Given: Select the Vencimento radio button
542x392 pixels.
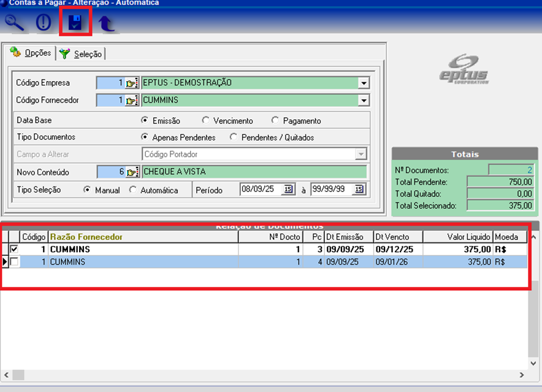Looking at the screenshot, I should pos(206,121).
